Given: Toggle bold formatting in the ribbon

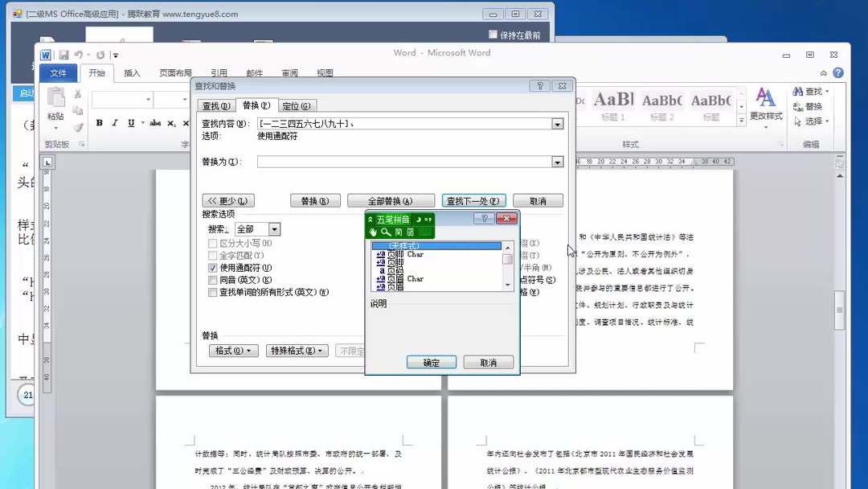Looking at the screenshot, I should [x=98, y=123].
